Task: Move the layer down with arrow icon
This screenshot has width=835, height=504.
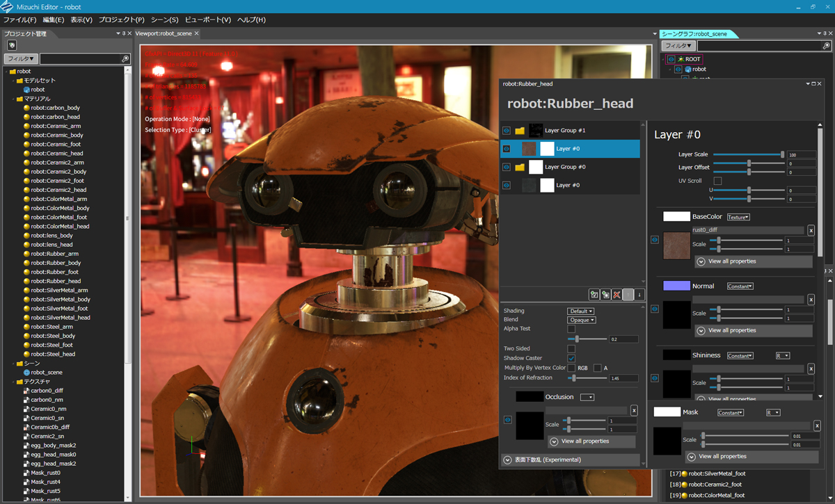Action: point(639,295)
